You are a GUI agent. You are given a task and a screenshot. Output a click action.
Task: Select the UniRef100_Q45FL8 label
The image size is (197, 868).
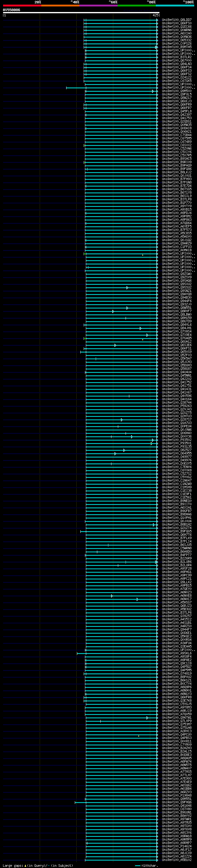tap(177, 111)
